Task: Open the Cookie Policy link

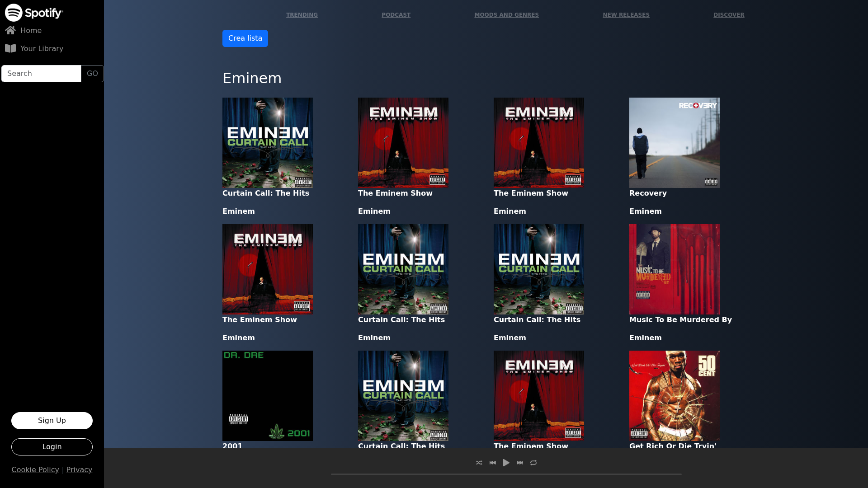Action: (x=35, y=469)
